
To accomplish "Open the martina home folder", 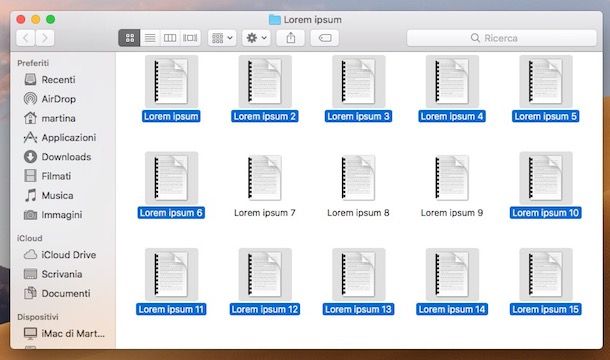I will click(50, 118).
